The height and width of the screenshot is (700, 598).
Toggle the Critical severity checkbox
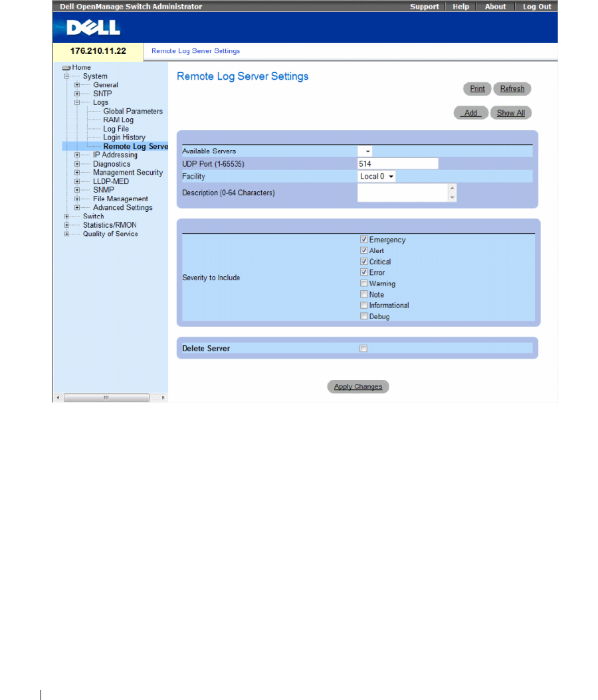[364, 262]
